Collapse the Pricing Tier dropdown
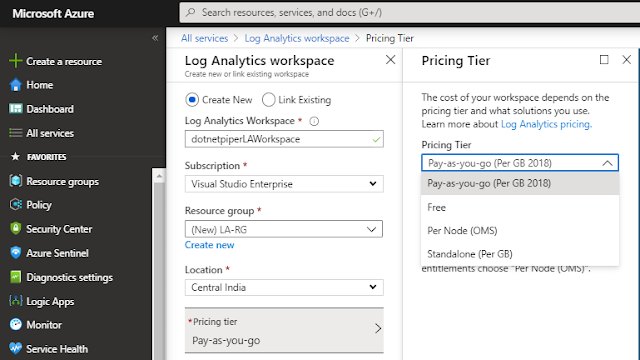 click(x=607, y=163)
